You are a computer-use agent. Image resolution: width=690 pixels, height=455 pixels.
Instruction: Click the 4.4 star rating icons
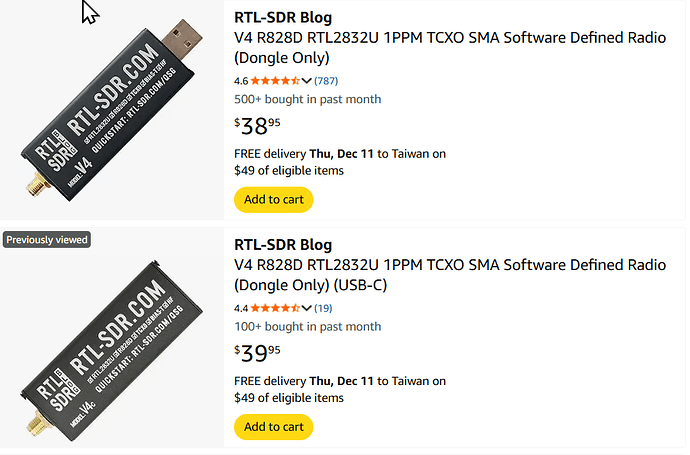pos(275,308)
